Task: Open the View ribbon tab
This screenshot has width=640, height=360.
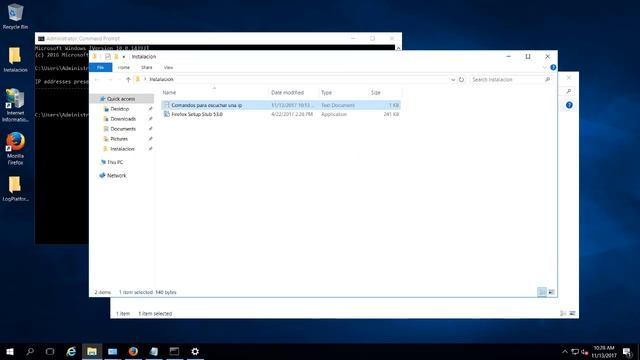Action: click(168, 67)
